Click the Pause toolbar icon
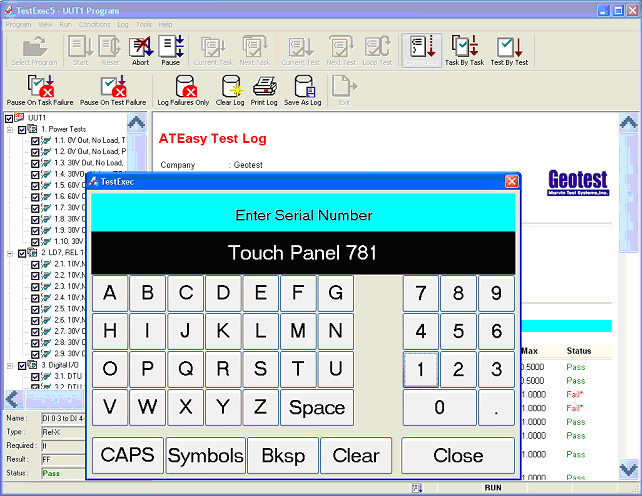 (171, 49)
